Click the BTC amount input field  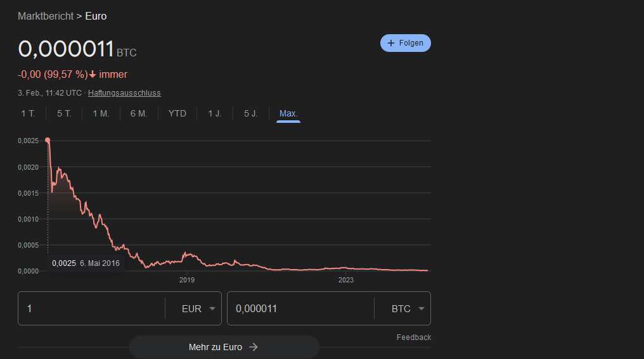tap(300, 309)
